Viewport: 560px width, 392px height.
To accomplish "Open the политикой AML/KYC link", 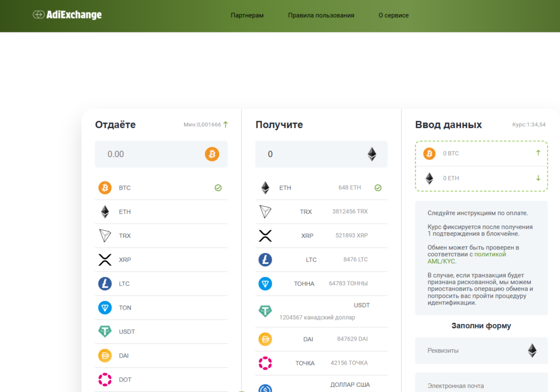I will 490,254.
